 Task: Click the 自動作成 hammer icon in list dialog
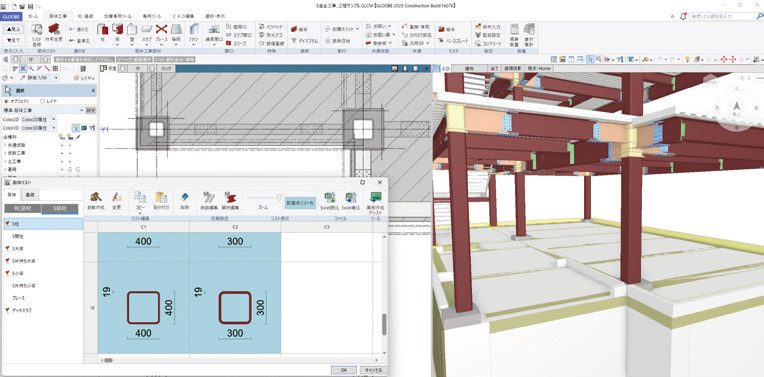96,201
